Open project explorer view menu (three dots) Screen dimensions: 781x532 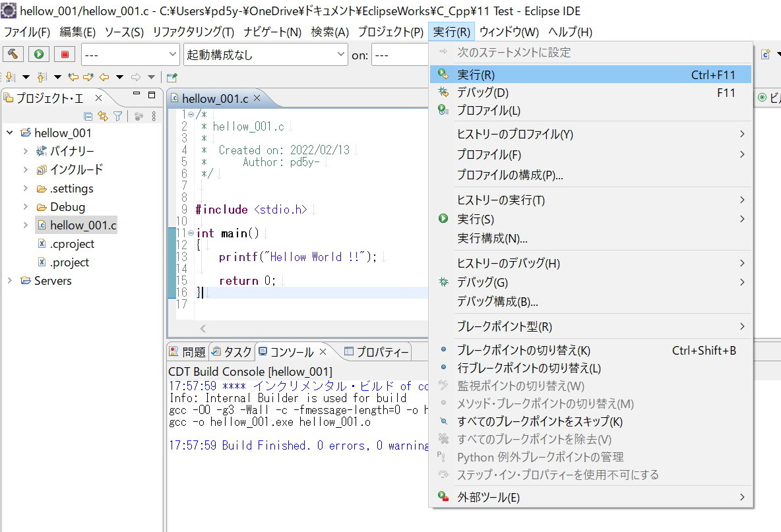pos(154,117)
